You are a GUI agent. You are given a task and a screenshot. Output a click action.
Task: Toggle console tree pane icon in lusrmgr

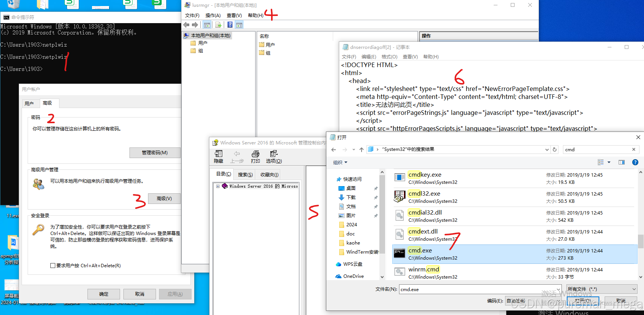click(207, 25)
